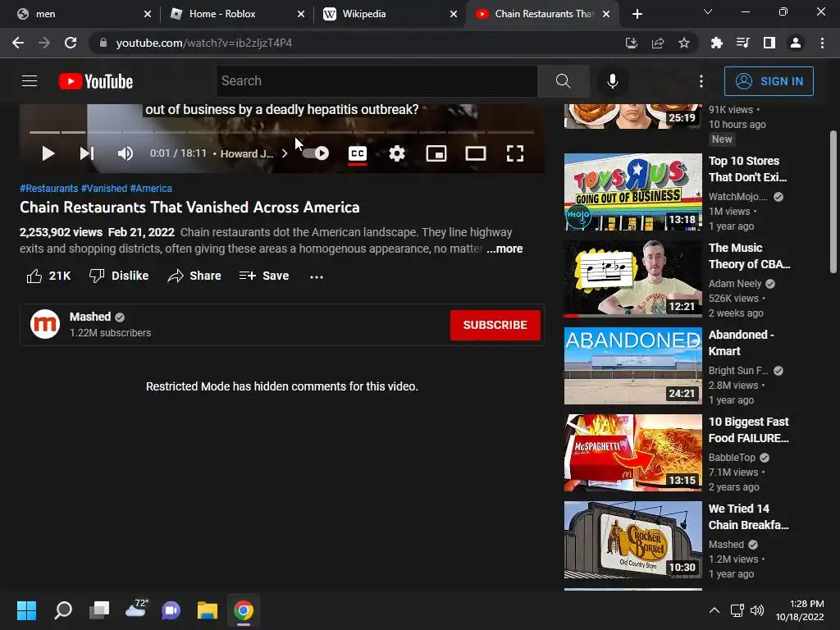Open 10 Biggest Fast Food FAILURE title
This screenshot has width=840, height=630.
749,430
